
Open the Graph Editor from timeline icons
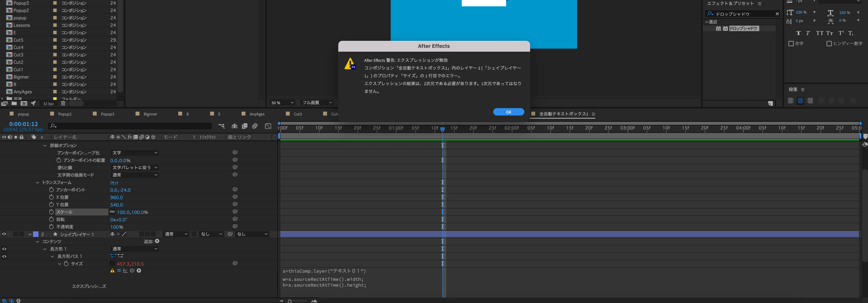tap(268, 126)
